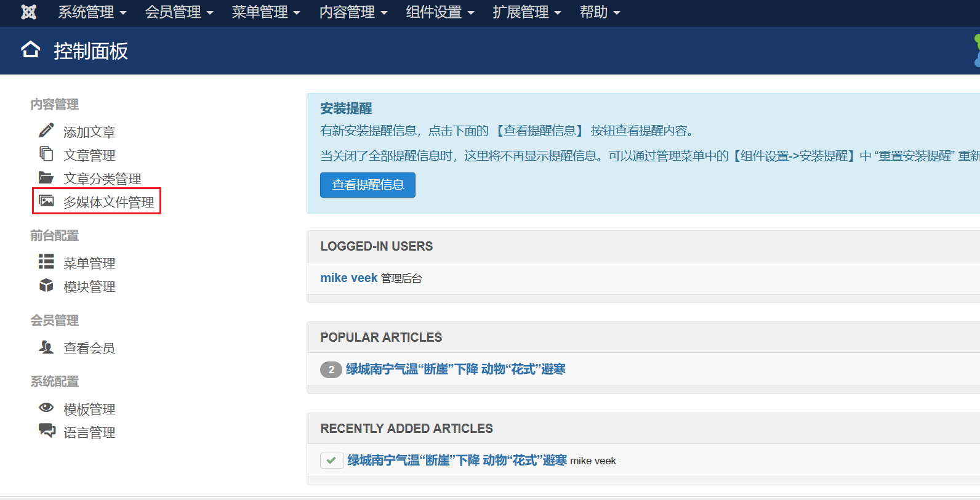Click the 前台配置 sidebar section heading
The height and width of the screenshot is (500, 980).
pyautogui.click(x=55, y=235)
